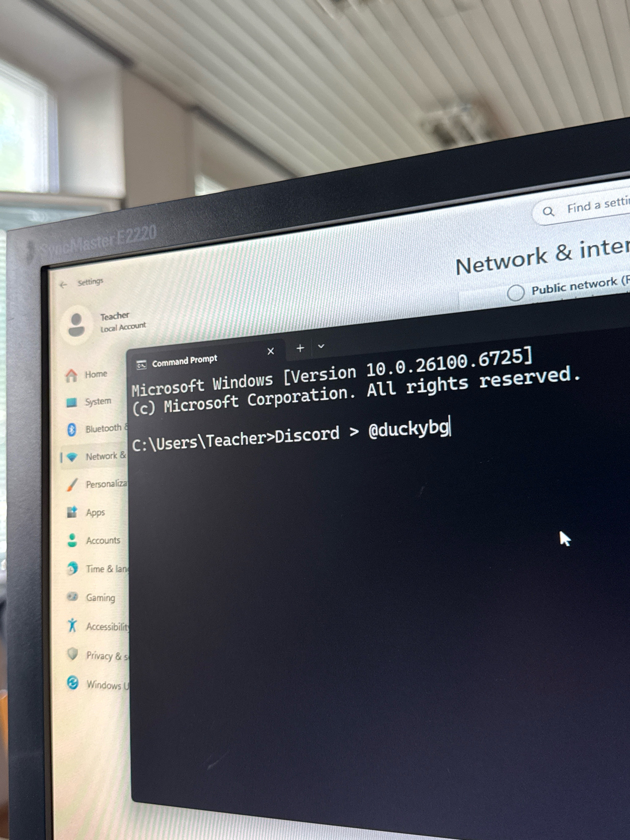Viewport: 630px width, 840px height.
Task: Open the terminal profile dropdown chevron
Action: coord(321,346)
